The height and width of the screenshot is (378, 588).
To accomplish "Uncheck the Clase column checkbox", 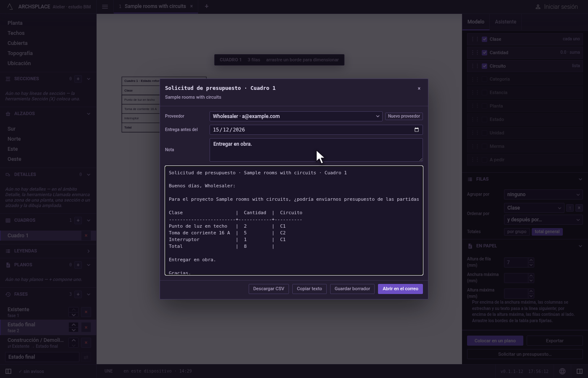I will [x=485, y=39].
